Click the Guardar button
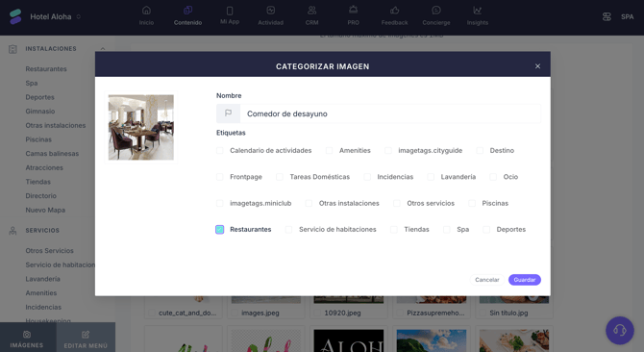Viewport: 644px width, 352px height. pyautogui.click(x=525, y=280)
